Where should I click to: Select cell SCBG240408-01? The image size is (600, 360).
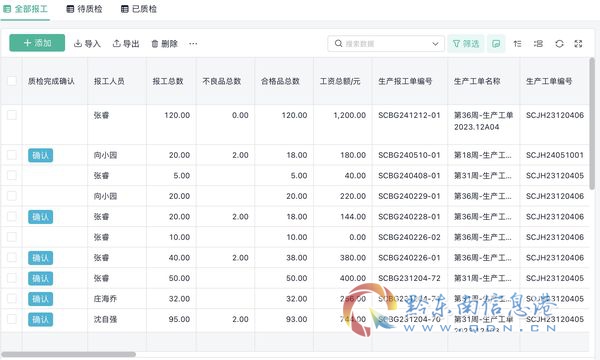coord(409,176)
